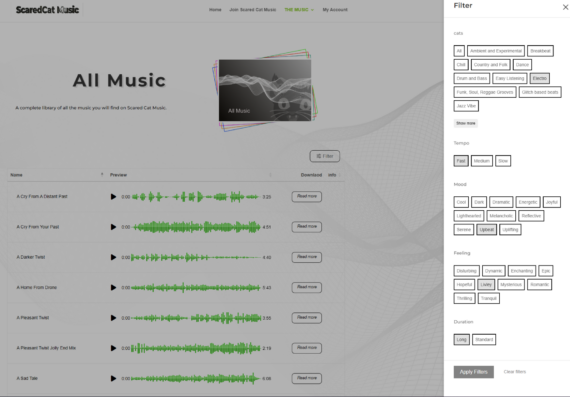Select the Jazz Vibe category

coord(466,106)
